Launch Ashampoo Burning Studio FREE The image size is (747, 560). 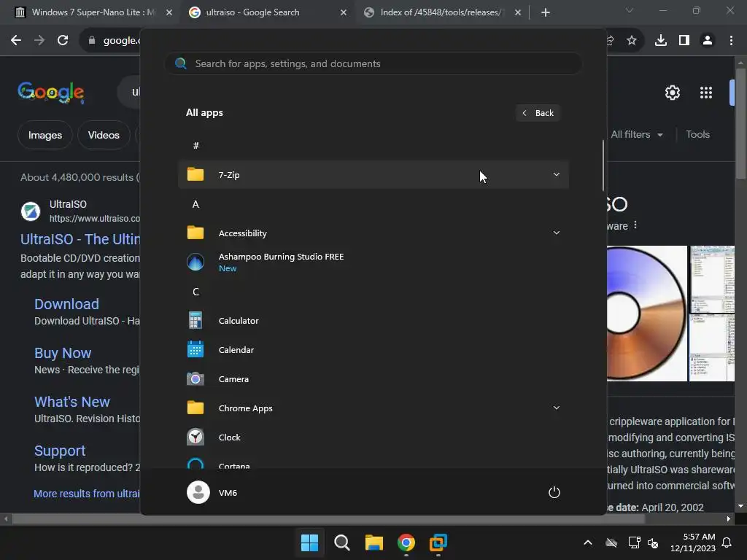click(x=373, y=262)
